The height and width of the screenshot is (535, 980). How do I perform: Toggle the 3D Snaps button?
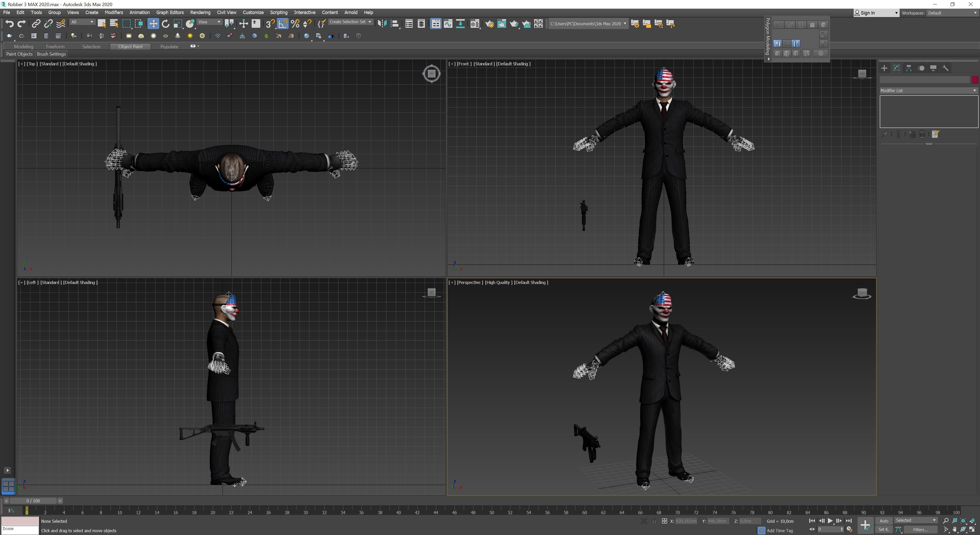coord(270,23)
